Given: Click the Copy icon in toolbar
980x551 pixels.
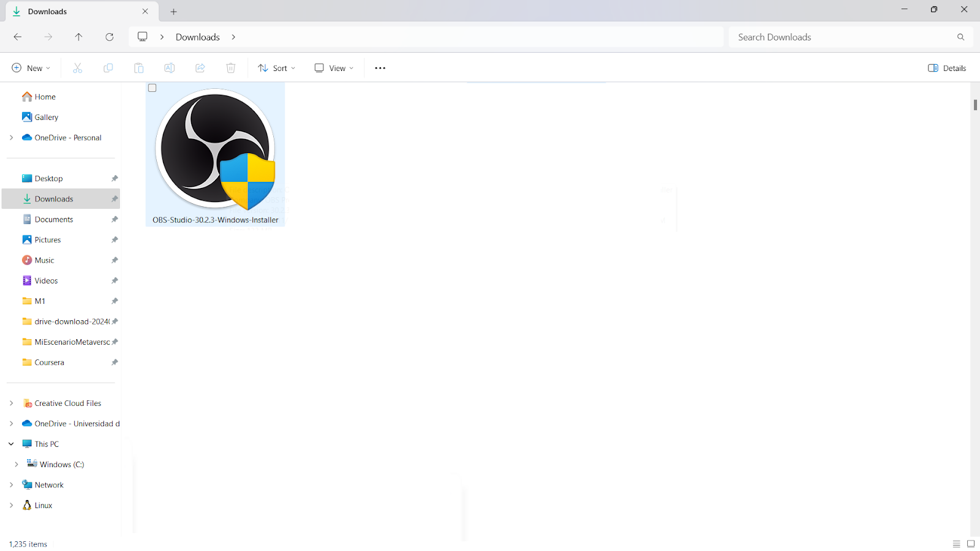Looking at the screenshot, I should (x=108, y=68).
